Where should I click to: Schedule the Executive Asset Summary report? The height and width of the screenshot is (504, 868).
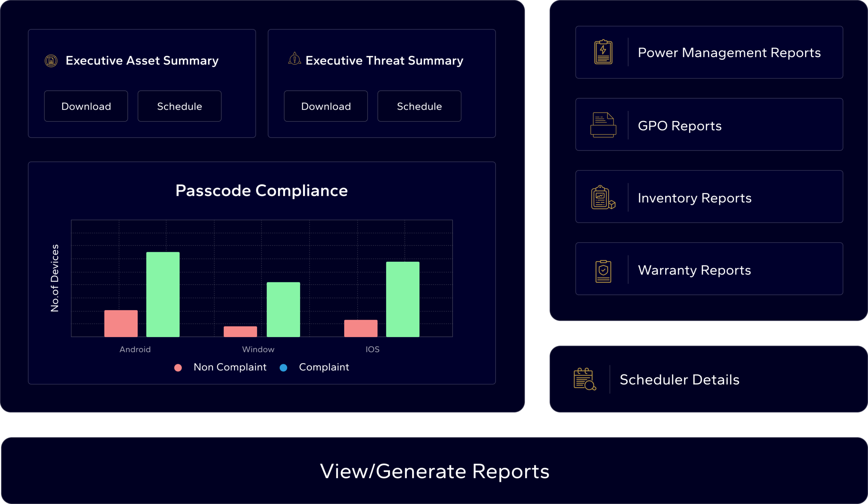click(179, 106)
